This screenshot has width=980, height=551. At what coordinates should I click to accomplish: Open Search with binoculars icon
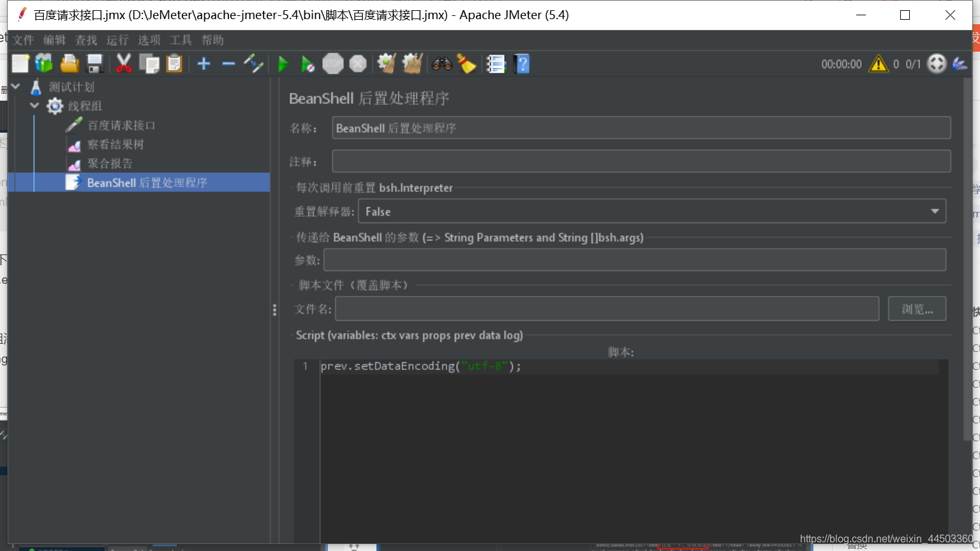pos(442,64)
